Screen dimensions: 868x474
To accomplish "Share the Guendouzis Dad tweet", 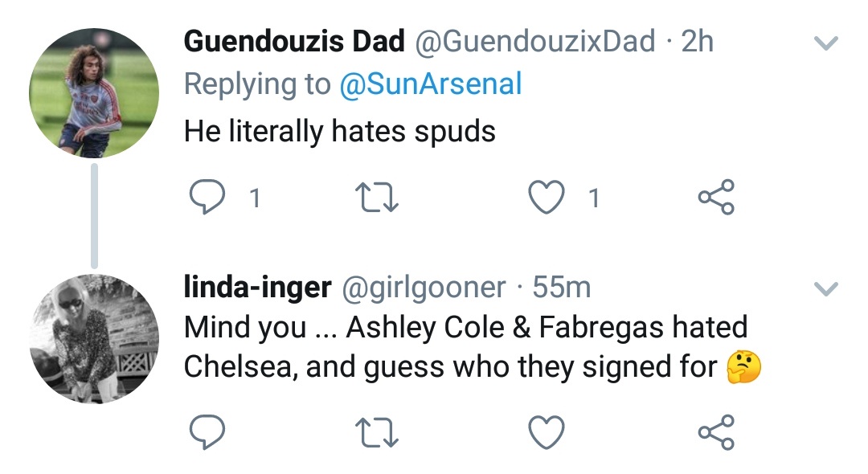I will (x=715, y=198).
